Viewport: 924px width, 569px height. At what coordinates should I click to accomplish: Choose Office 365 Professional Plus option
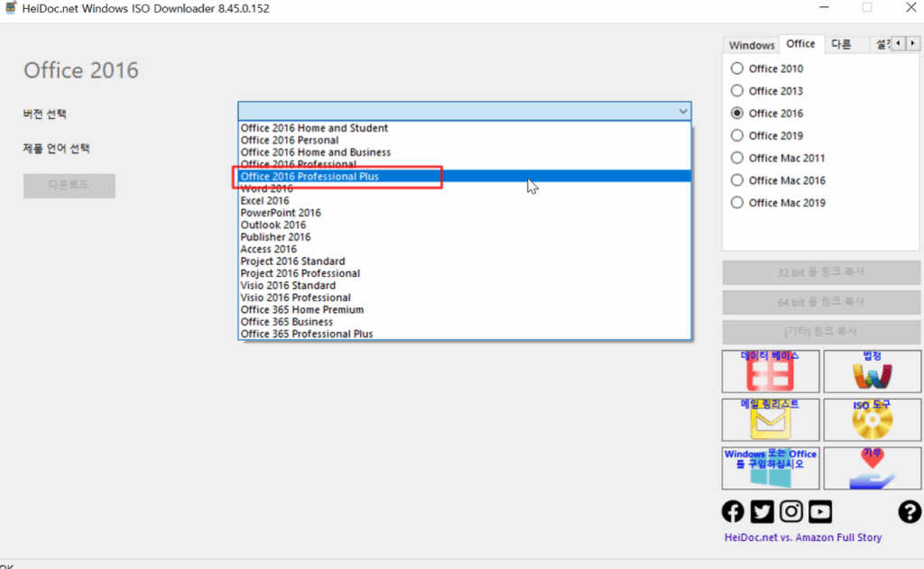(x=465, y=334)
